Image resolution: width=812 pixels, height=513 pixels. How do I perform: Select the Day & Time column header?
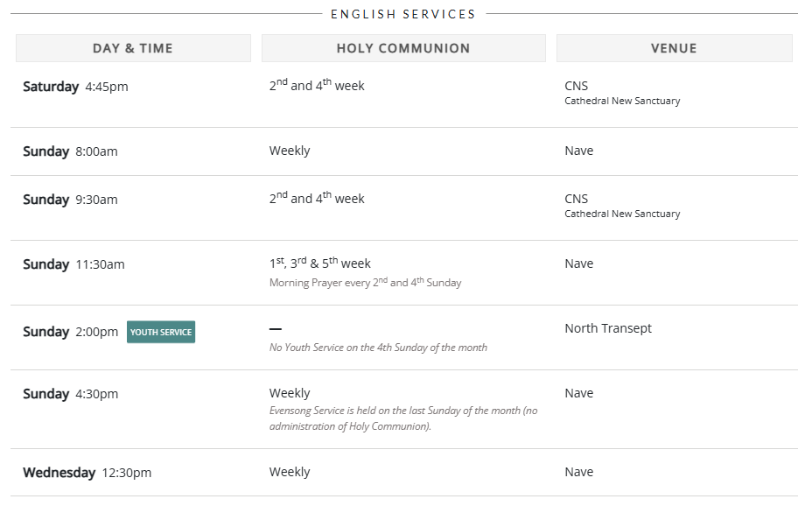pyautogui.click(x=133, y=48)
